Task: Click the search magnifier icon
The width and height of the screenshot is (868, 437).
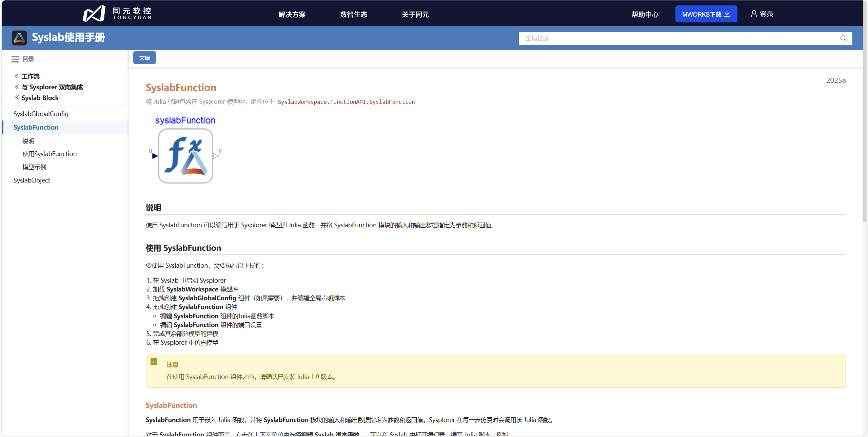Action: tap(843, 38)
